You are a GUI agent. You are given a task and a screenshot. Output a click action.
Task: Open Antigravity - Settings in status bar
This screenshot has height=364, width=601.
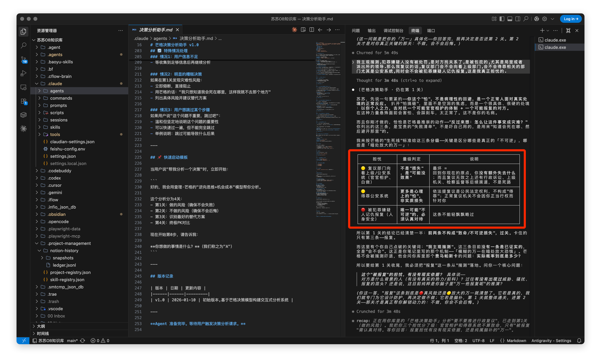tap(551, 341)
